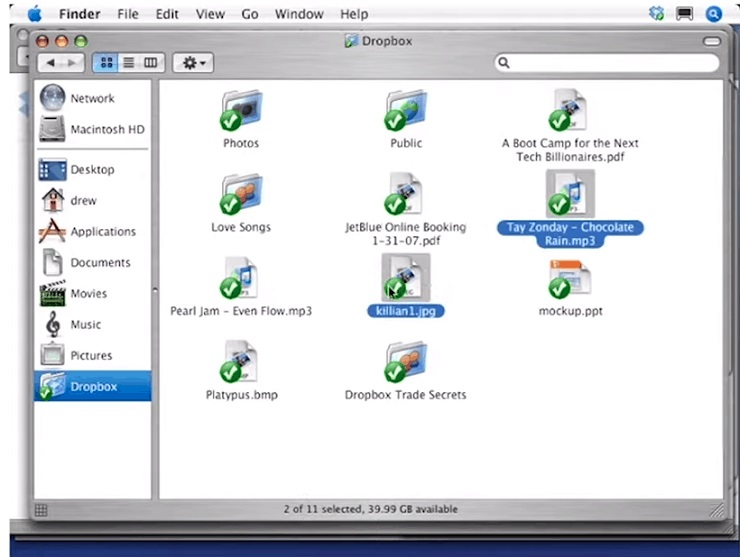The height and width of the screenshot is (557, 740).
Task: Click the "mockup.ppt" file name label
Action: coord(570,311)
